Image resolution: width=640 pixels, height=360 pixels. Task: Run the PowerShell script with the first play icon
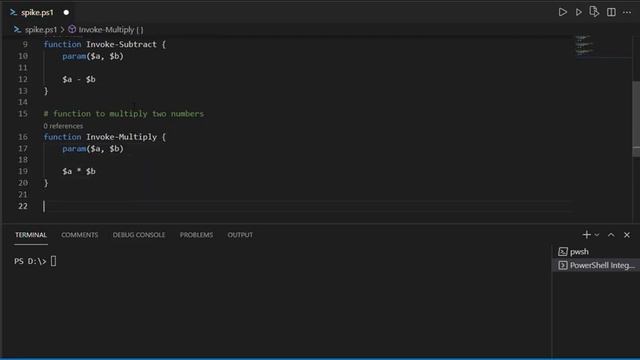click(x=562, y=12)
